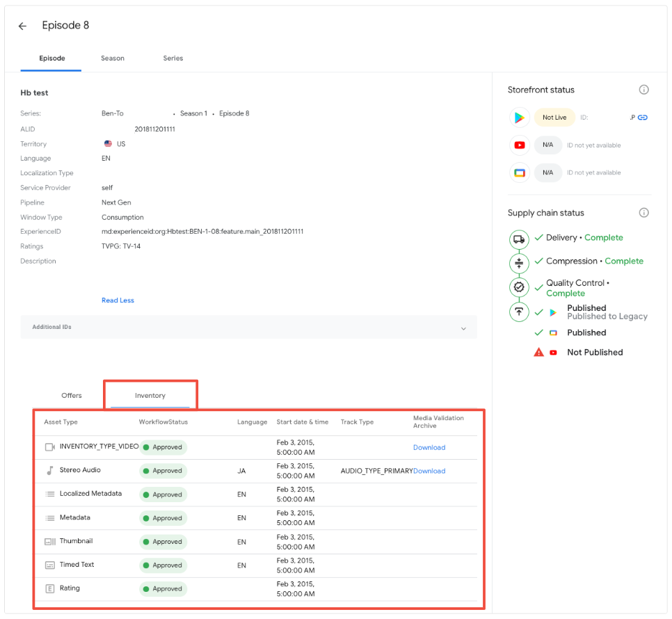Click the YouTube N/A status badge

click(x=547, y=145)
